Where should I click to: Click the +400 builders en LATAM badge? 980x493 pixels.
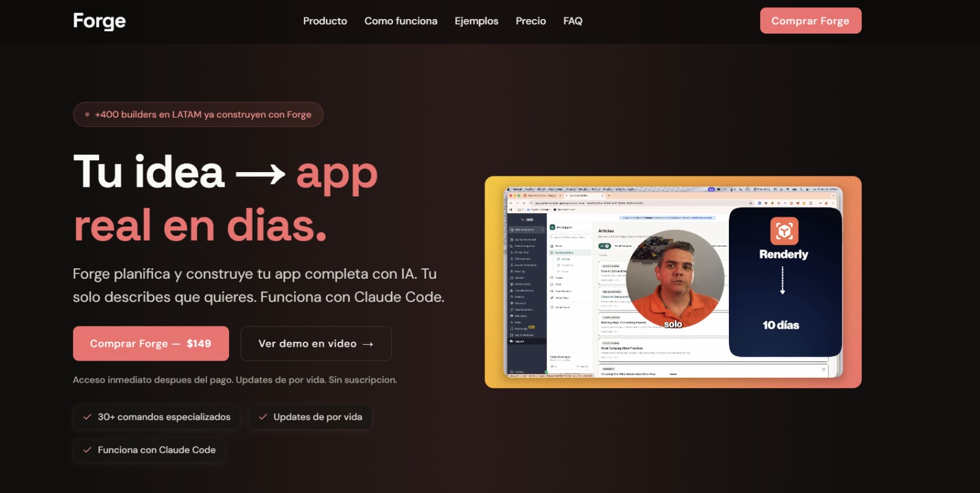[x=198, y=115]
